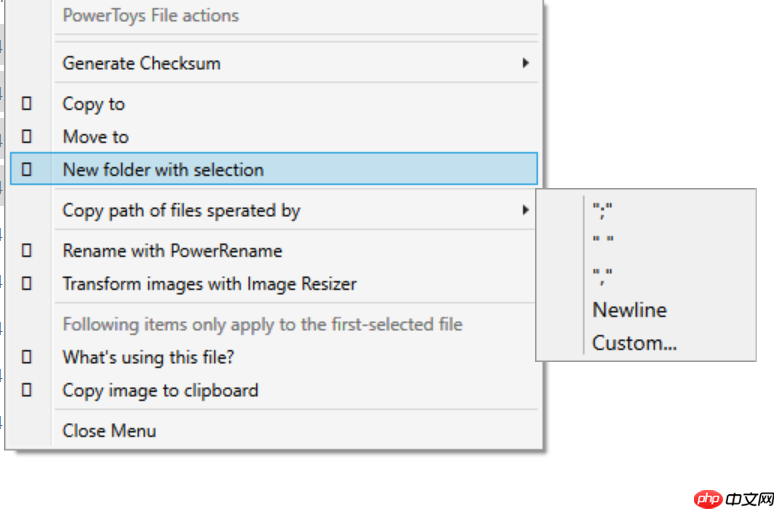Select Transform images with Image Resizer

(x=209, y=284)
